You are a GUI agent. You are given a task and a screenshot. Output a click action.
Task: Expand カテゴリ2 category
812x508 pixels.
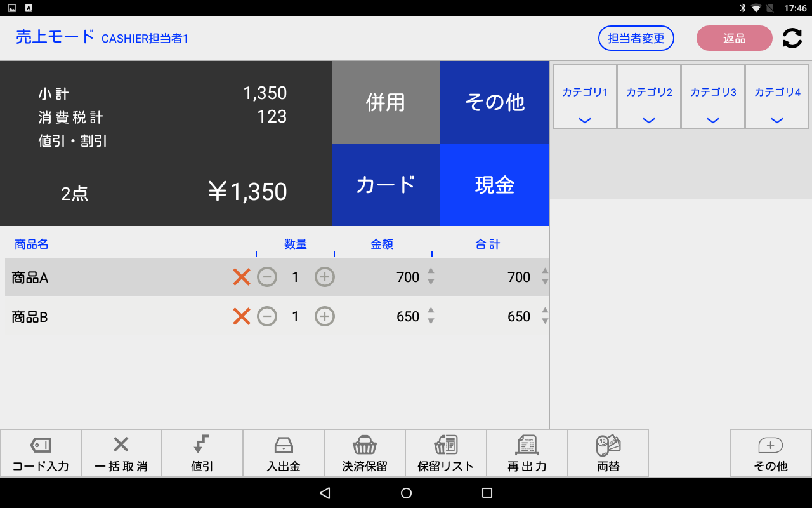[649, 97]
